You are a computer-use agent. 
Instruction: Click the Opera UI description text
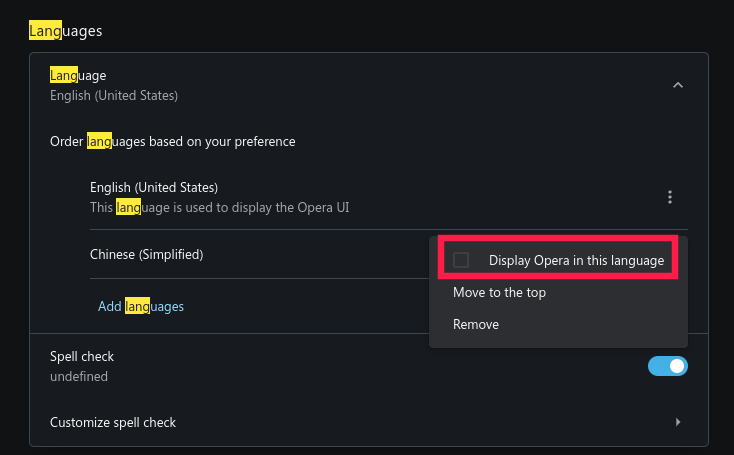pos(219,208)
